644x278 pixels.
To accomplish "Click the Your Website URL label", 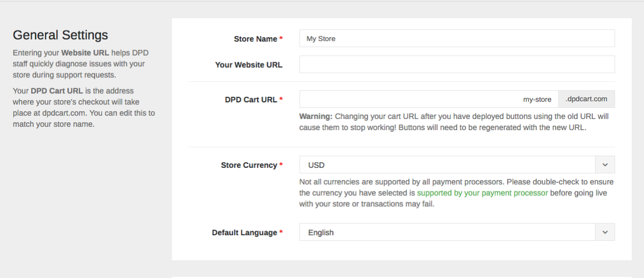I will (x=249, y=65).
